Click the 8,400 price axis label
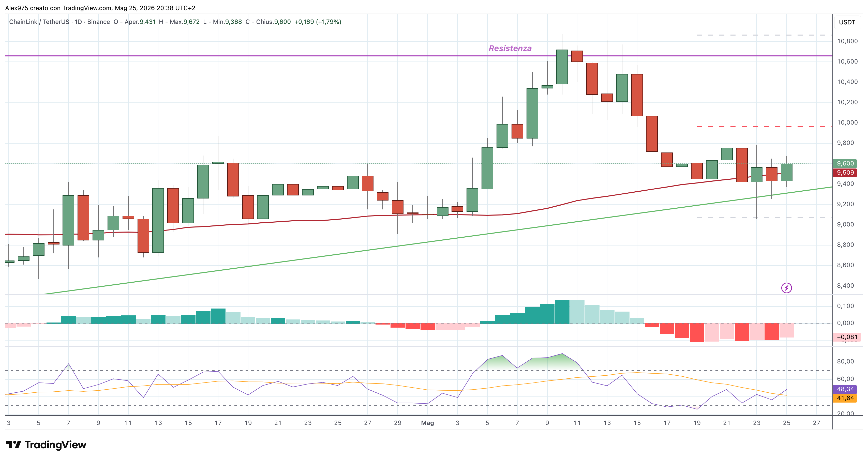The width and height of the screenshot is (868, 460). pos(845,286)
